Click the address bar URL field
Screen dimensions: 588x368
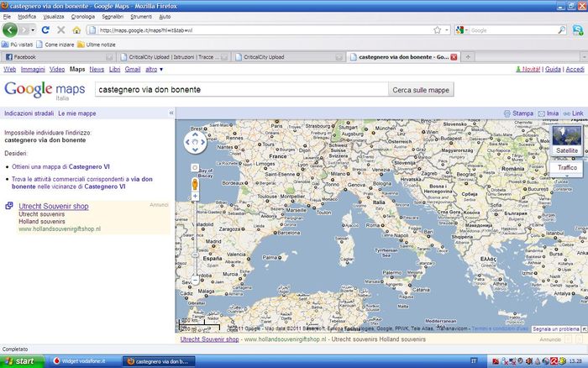coord(265,30)
